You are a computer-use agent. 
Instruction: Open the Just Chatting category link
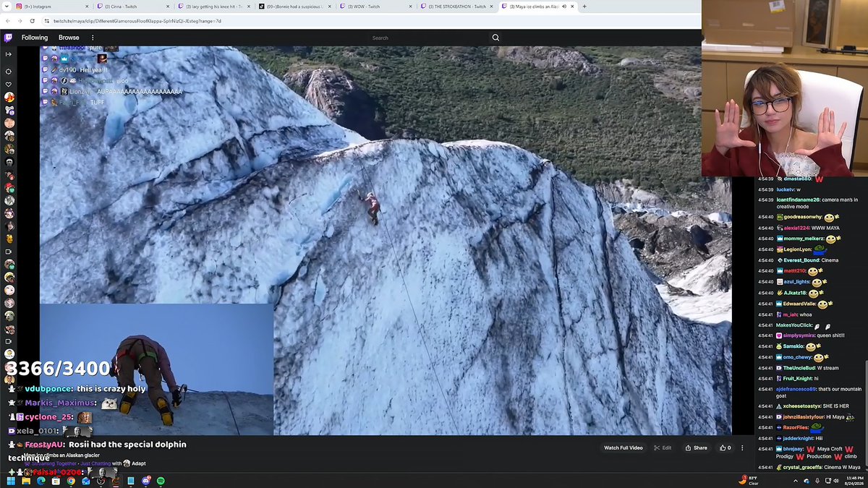point(95,463)
